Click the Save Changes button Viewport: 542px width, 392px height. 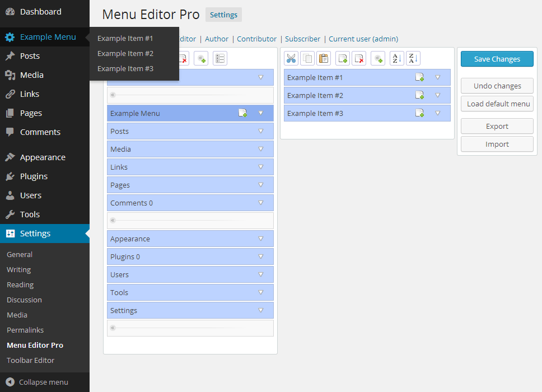coord(497,59)
